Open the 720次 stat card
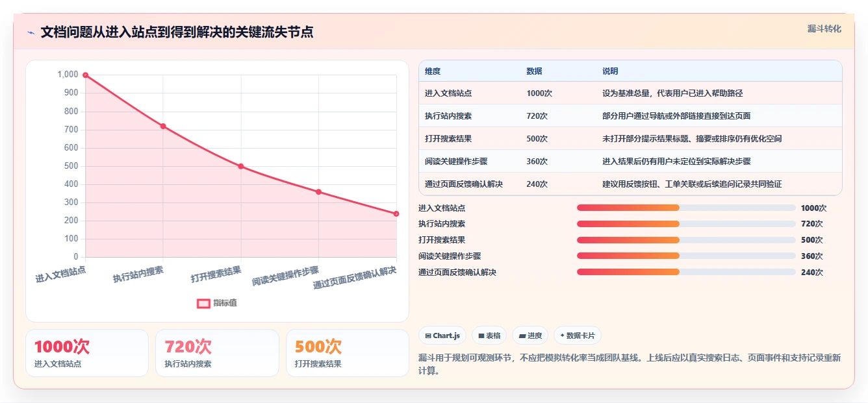 217,353
